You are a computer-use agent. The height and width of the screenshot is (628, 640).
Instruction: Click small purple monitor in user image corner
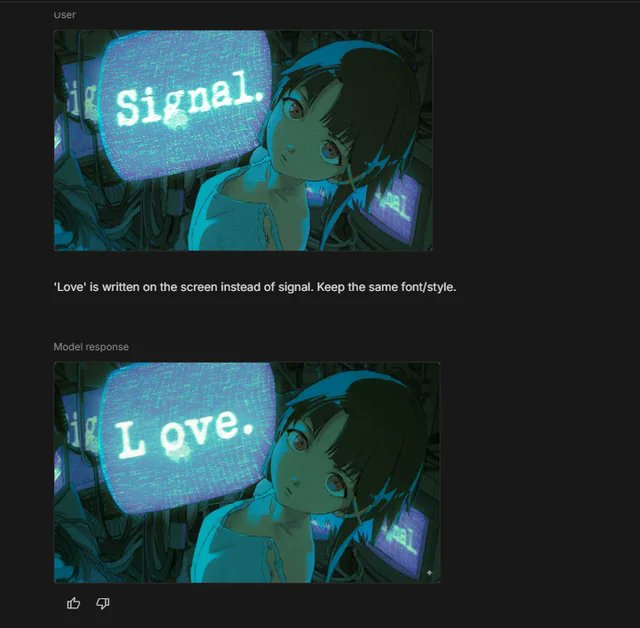(x=396, y=206)
